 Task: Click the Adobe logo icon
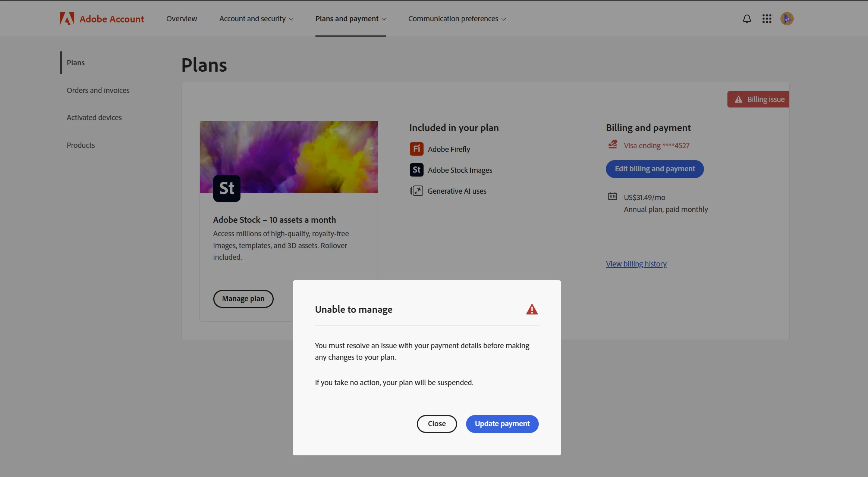tap(67, 19)
